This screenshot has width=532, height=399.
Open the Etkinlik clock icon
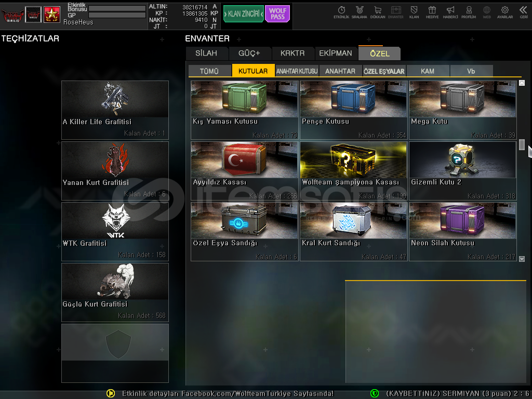point(341,12)
